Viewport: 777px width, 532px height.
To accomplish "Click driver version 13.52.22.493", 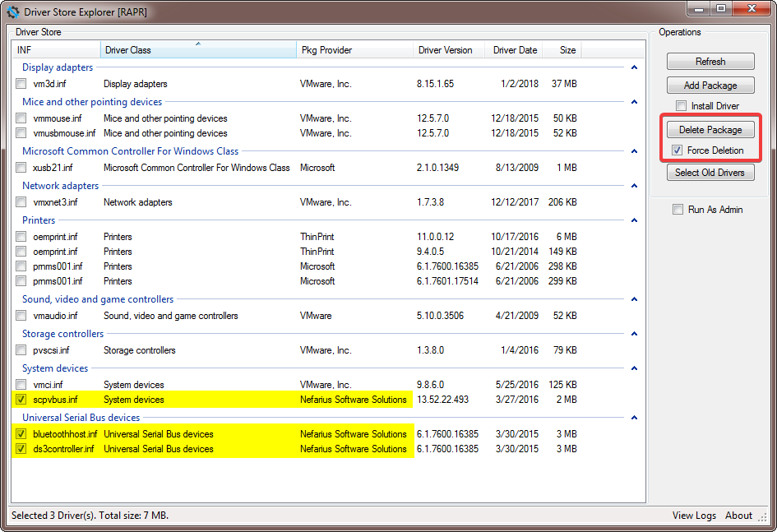I will point(442,400).
